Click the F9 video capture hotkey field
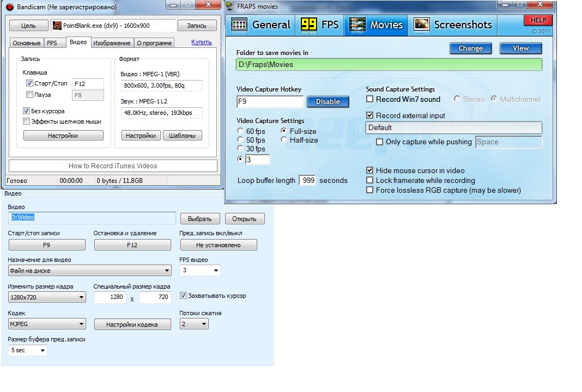582x392 pixels. click(x=270, y=102)
